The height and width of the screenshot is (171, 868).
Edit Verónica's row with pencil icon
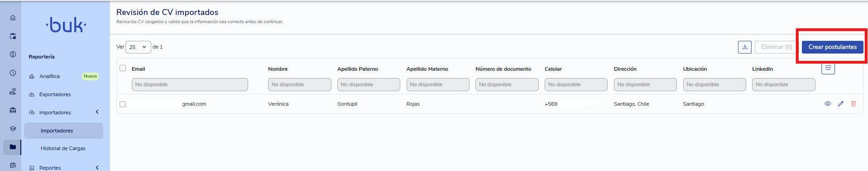(x=841, y=104)
